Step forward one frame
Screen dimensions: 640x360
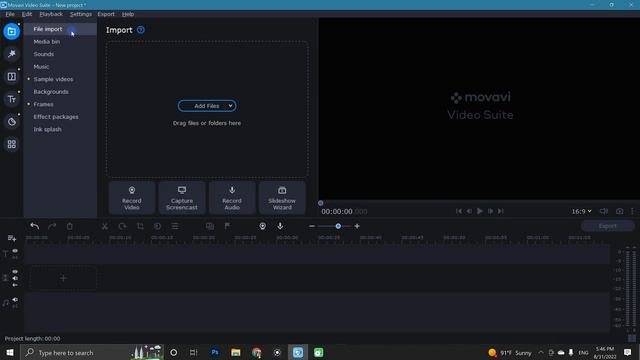tap(490, 211)
